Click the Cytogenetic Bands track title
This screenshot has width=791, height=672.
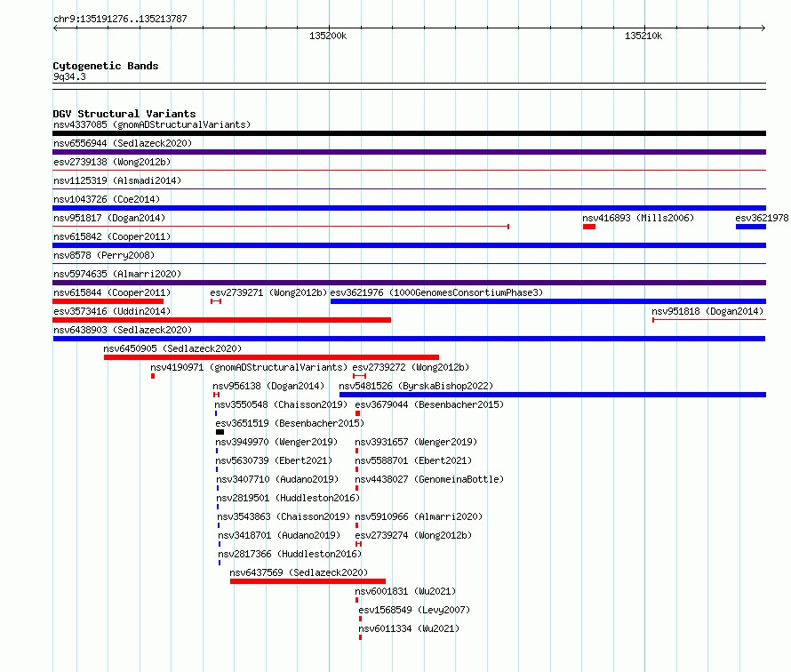pos(106,66)
